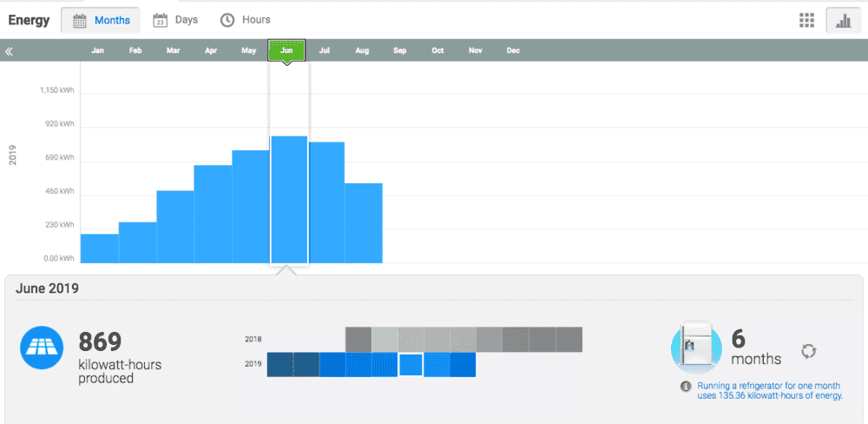Image resolution: width=868 pixels, height=424 pixels.
Task: Select Mar in the month bar
Action: pyautogui.click(x=174, y=50)
